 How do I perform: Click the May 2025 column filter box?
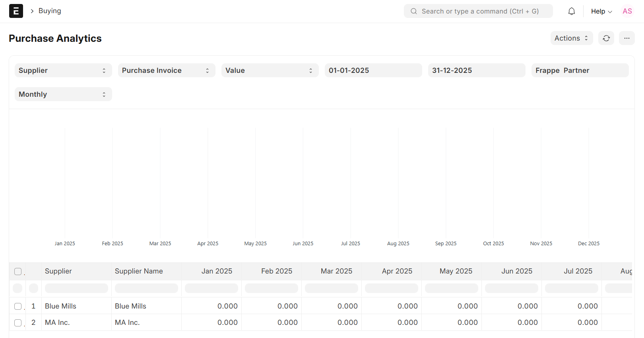tap(452, 288)
